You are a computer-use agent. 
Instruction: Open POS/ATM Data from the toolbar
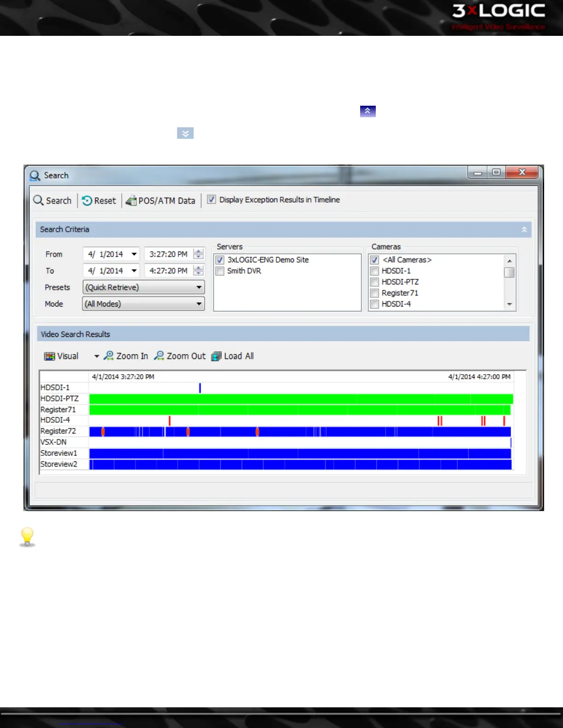click(161, 201)
